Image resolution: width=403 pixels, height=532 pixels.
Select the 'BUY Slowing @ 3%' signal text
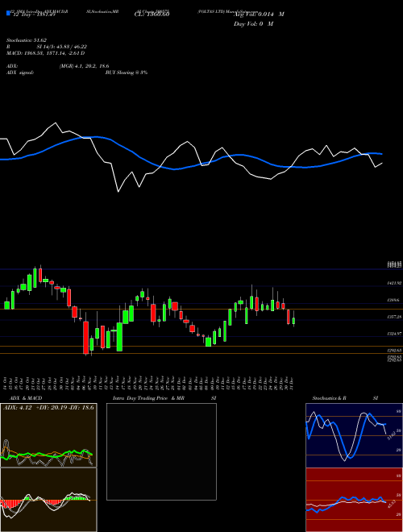coord(127,73)
